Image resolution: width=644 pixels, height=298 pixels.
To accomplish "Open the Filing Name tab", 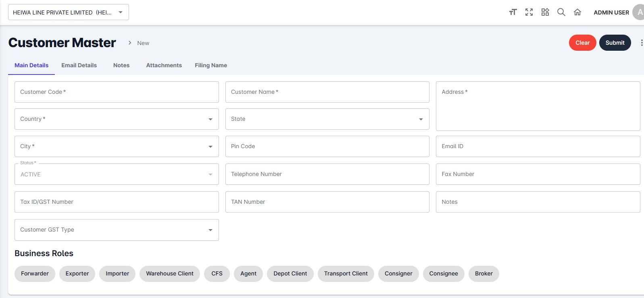I will (x=210, y=65).
